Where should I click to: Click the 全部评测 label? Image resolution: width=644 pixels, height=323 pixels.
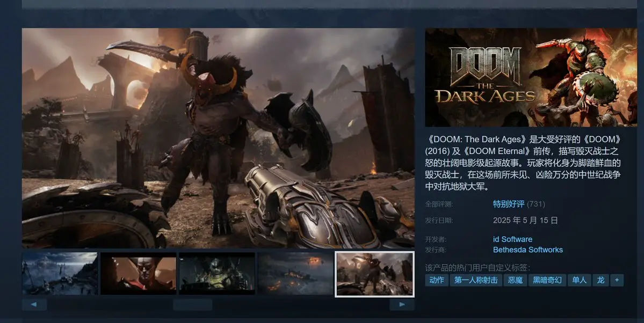pos(439,204)
